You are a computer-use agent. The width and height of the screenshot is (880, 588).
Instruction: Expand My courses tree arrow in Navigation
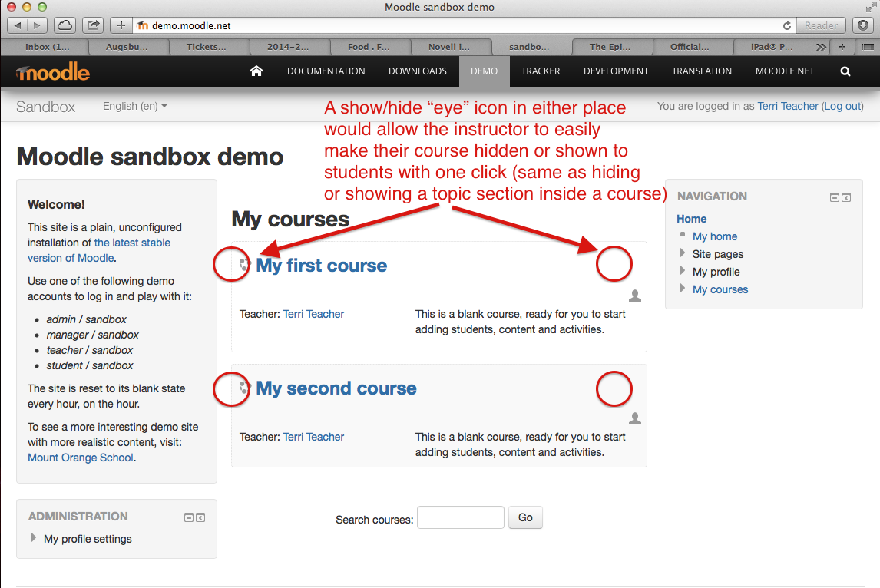(683, 289)
